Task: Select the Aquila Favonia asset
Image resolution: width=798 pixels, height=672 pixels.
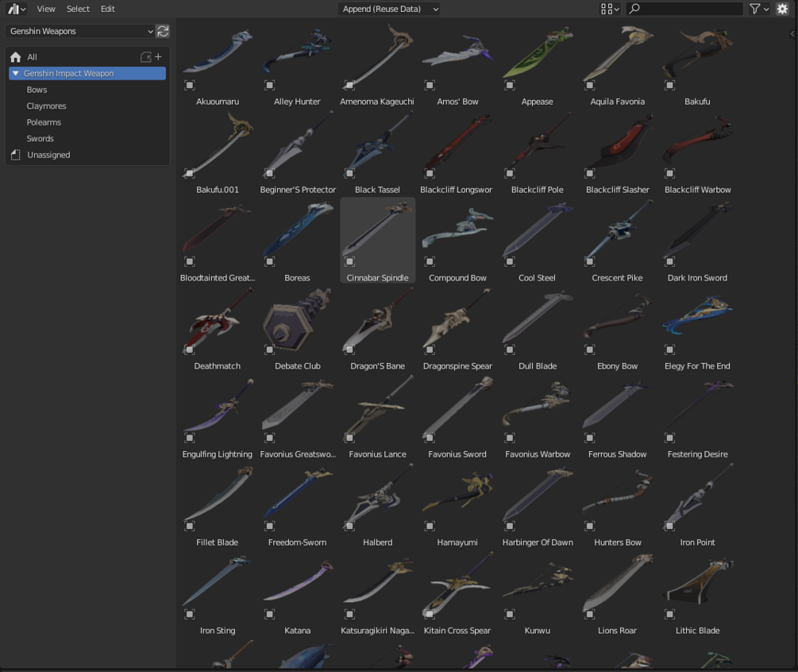Action: click(617, 65)
